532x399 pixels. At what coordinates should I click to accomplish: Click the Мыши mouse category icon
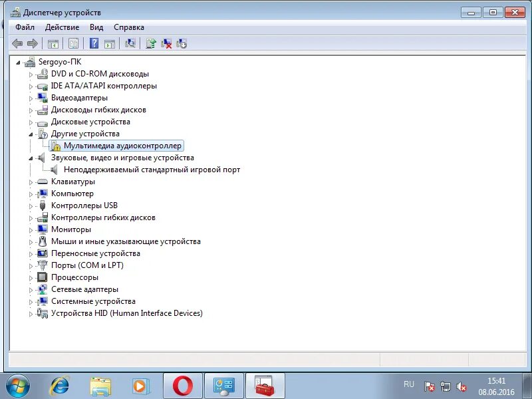(x=43, y=241)
